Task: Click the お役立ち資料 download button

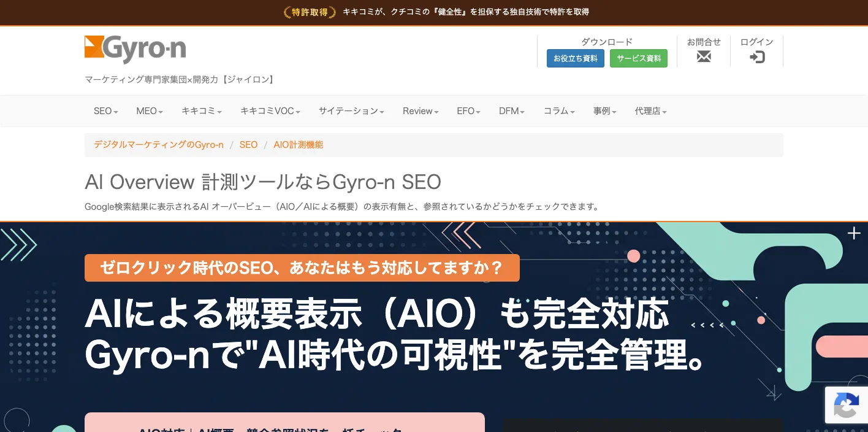Action: [576, 58]
